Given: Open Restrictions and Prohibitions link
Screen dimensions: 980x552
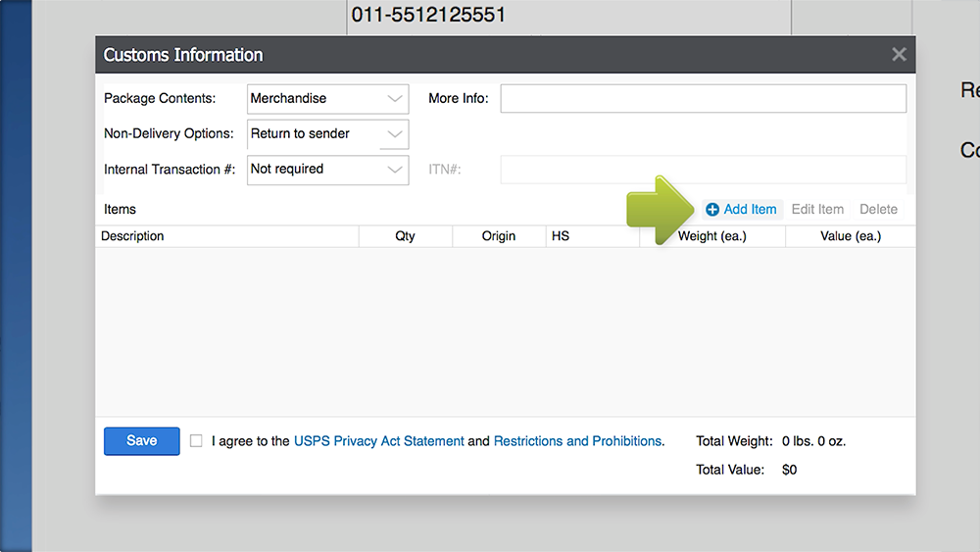Looking at the screenshot, I should coord(577,441).
